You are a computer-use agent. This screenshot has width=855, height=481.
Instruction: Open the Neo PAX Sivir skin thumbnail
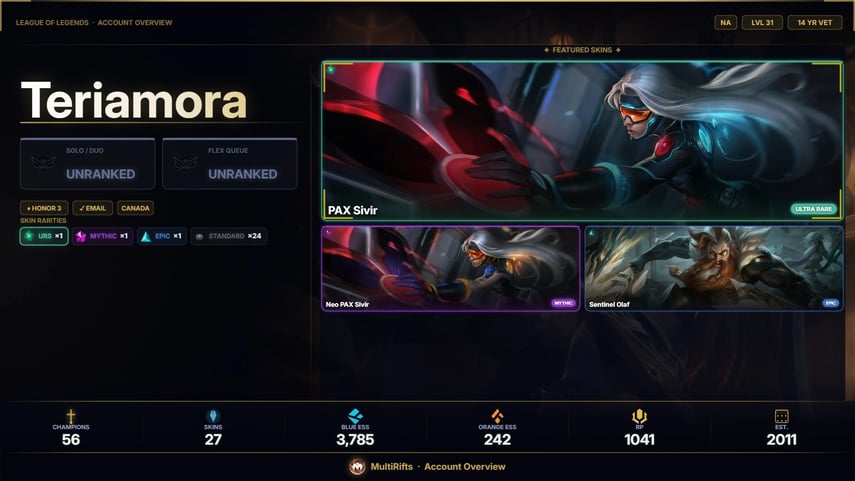point(450,268)
